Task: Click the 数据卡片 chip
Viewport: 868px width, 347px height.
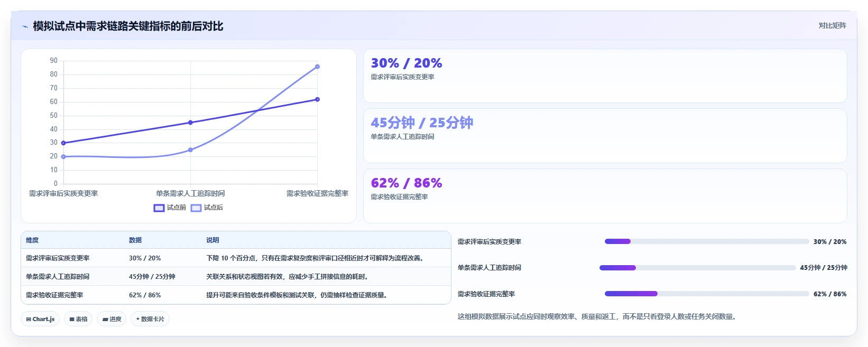Action: coord(150,319)
